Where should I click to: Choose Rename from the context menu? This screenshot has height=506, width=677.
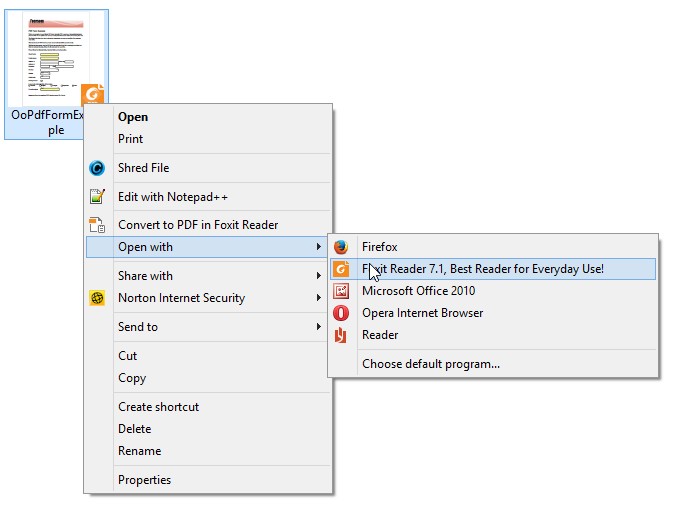209,451
